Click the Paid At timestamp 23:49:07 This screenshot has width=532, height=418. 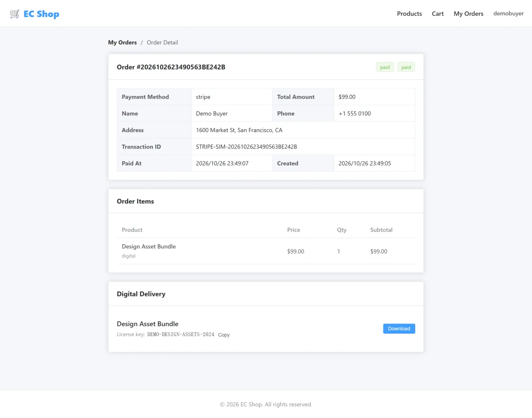[222, 163]
